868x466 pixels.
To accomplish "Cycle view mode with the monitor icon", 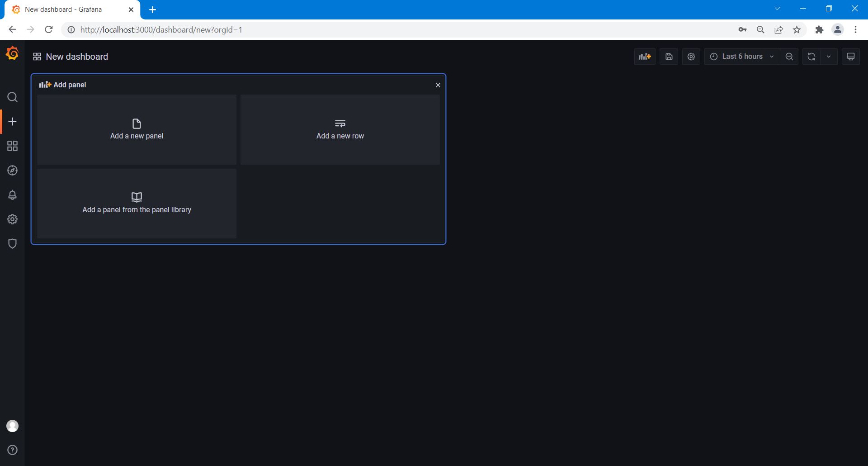I will coord(850,57).
